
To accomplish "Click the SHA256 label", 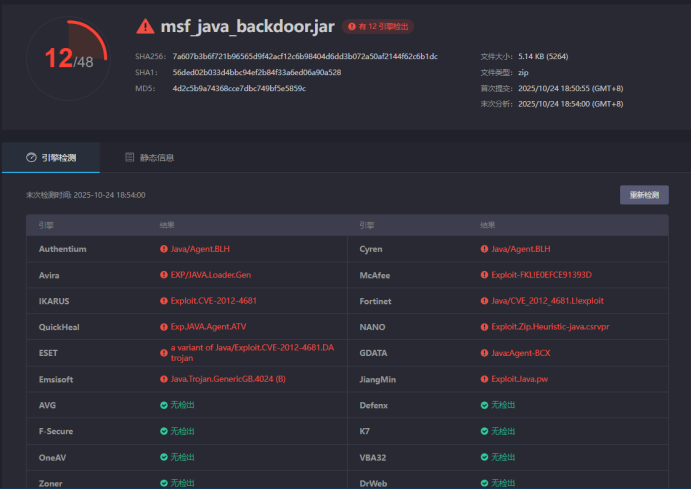I will point(150,56).
